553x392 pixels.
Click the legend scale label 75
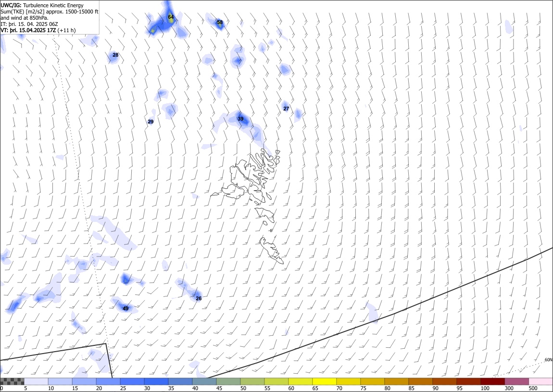(x=364, y=389)
